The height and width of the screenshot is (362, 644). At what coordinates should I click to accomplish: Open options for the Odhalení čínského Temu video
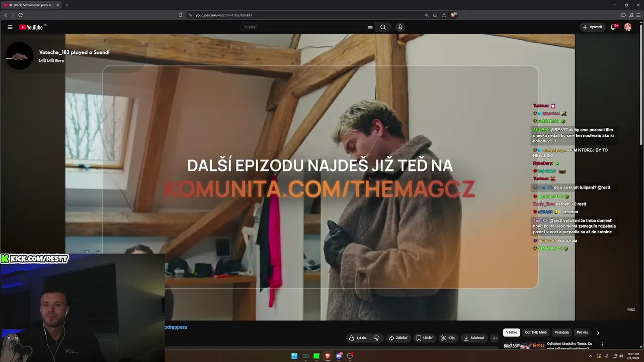(x=602, y=344)
